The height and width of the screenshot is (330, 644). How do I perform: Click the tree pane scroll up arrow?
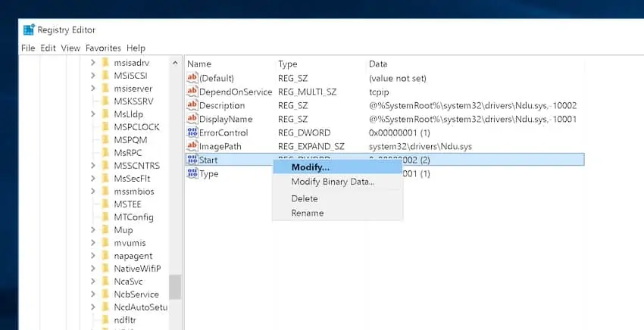coord(175,63)
